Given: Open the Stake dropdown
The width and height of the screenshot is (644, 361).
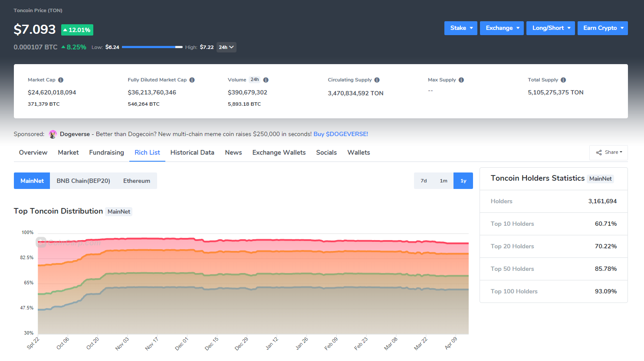Looking at the screenshot, I should point(461,28).
